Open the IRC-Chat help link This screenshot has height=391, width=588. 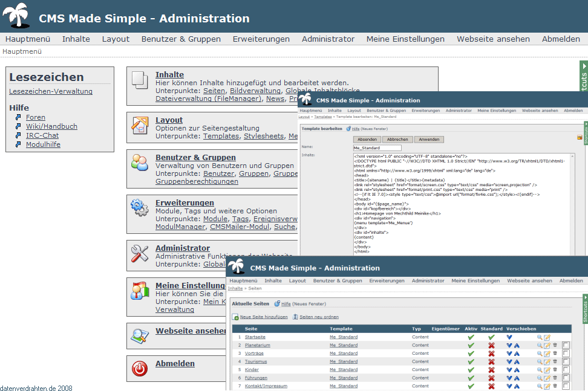42,135
